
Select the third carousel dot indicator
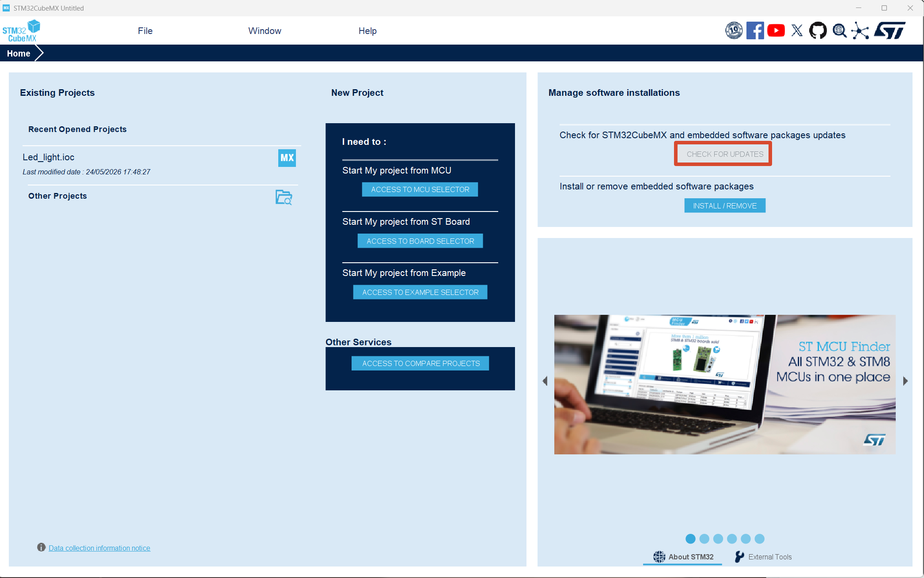point(718,539)
